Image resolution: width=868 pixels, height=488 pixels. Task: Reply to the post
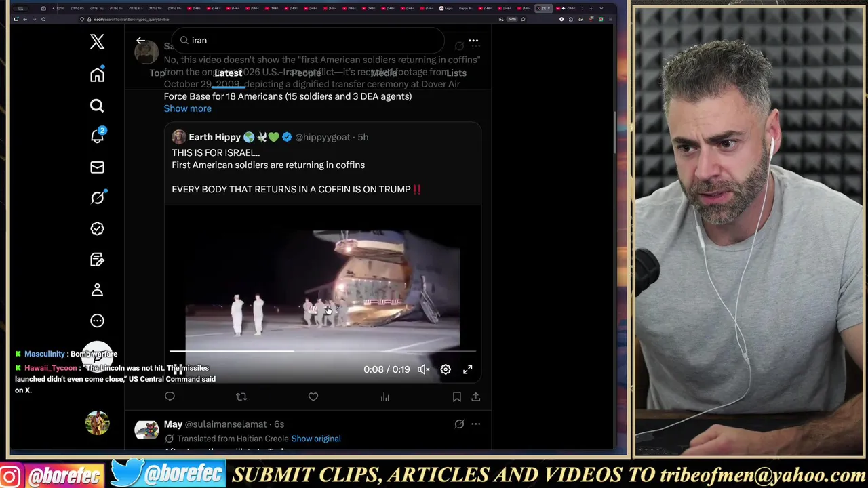point(170,396)
